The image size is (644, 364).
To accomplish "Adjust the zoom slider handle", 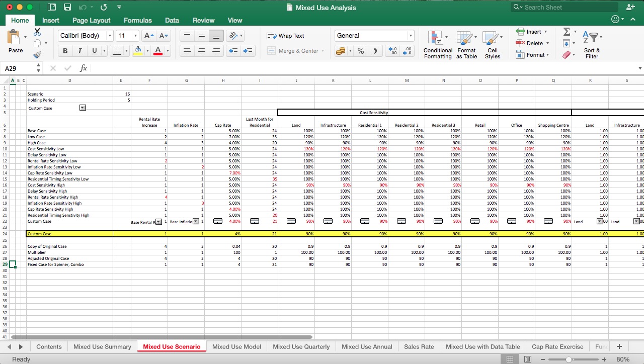I will tap(569, 359).
